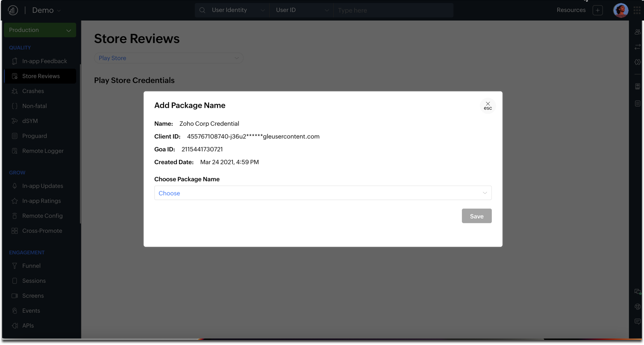Click the APIs sidebar icon
Screen dimensions: 644x345
point(15,326)
